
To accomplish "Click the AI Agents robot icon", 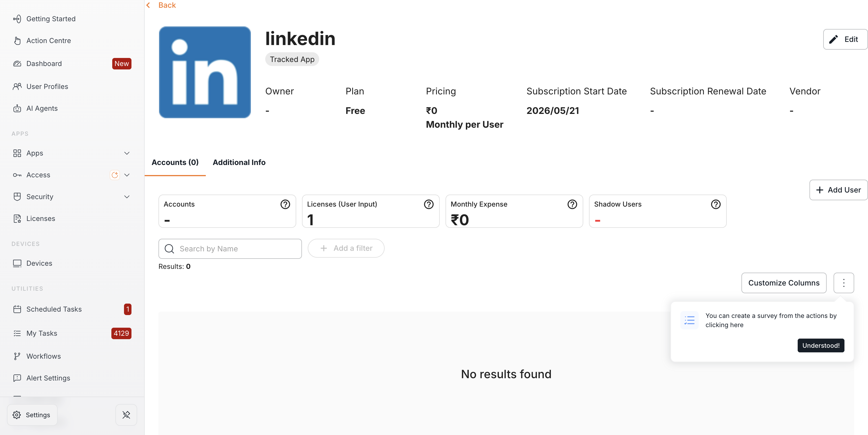I will (17, 108).
